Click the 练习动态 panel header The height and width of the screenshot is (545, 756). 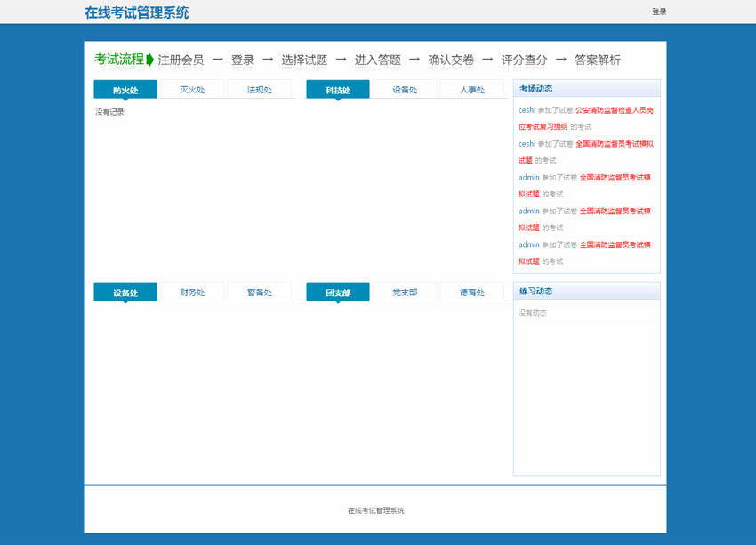[536, 291]
